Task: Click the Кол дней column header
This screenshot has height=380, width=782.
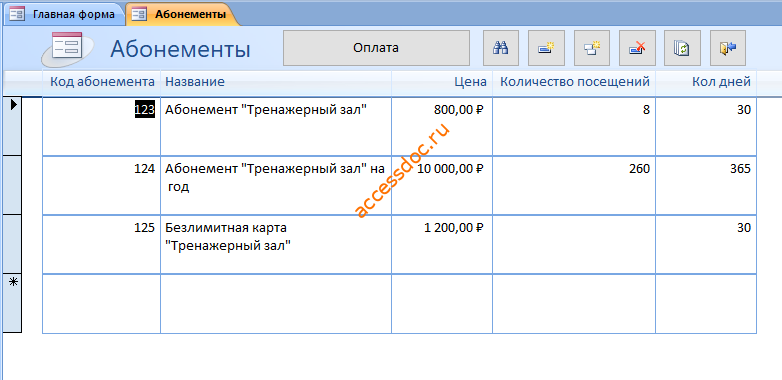Action: tap(706, 82)
